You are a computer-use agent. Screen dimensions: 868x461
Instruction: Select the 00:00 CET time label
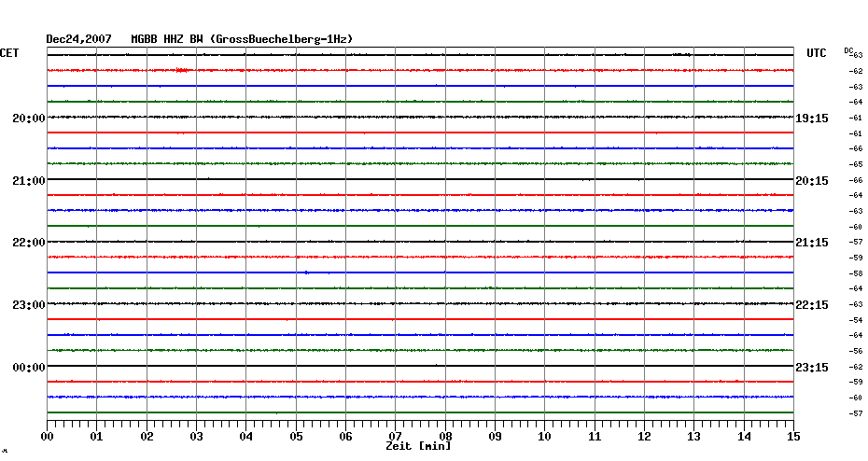29,368
